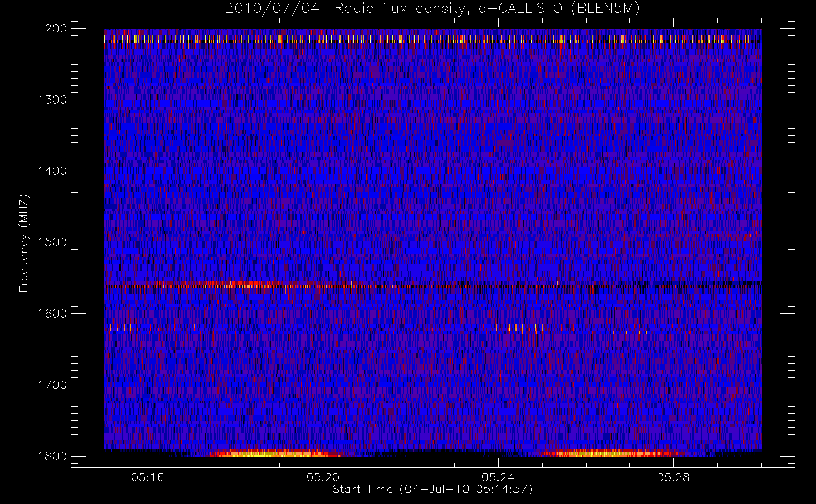The image size is (816, 504).
Task: Click the 05:16 time tick label
Action: pos(148,477)
